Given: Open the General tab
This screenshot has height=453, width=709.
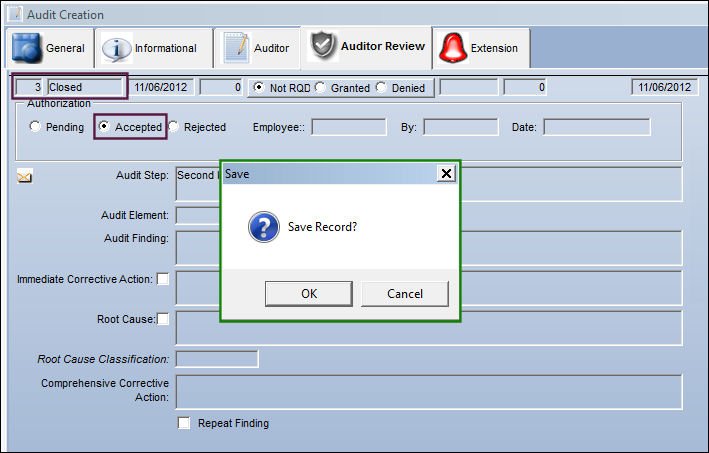Looking at the screenshot, I should pos(50,48).
